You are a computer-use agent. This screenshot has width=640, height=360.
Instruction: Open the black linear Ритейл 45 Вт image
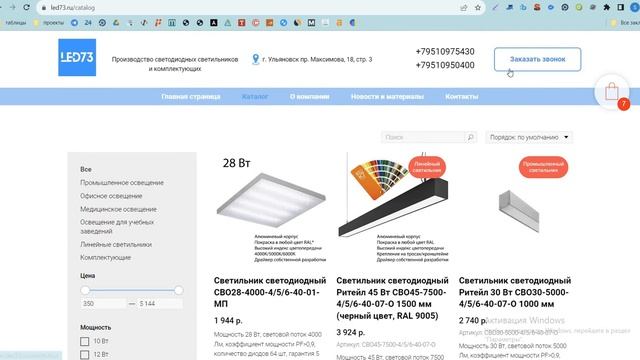[x=393, y=208]
